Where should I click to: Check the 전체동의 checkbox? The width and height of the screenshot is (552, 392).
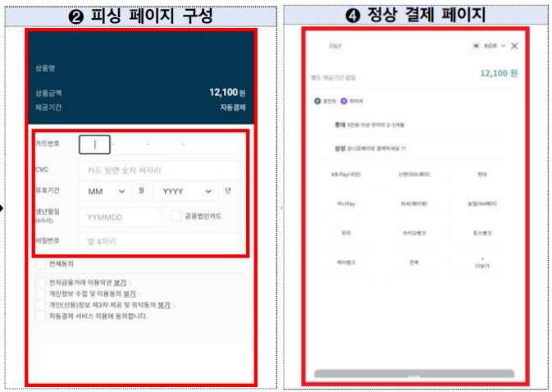click(x=40, y=264)
